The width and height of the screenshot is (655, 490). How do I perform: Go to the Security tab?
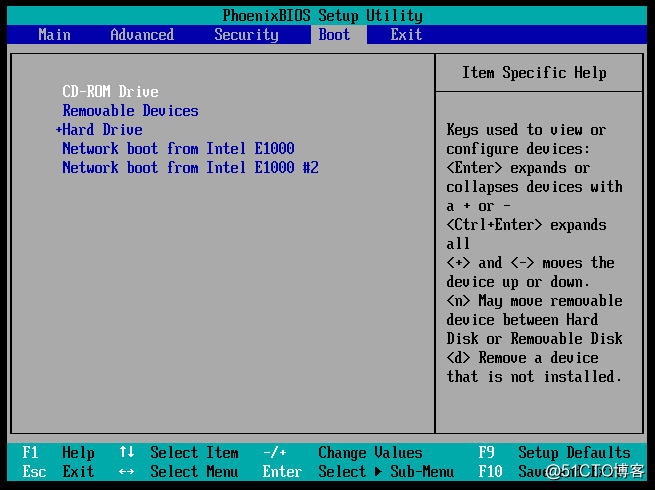(x=246, y=35)
